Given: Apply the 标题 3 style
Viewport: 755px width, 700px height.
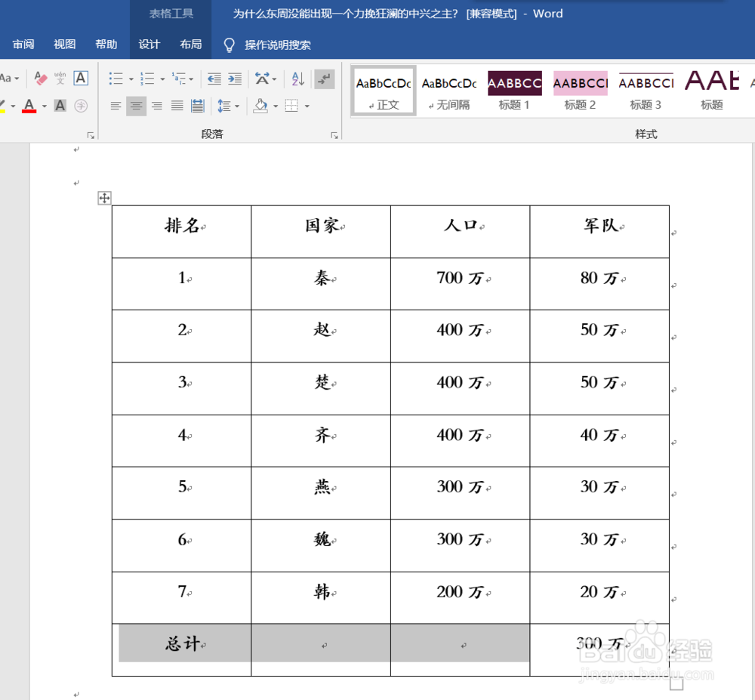Looking at the screenshot, I should click(x=646, y=91).
